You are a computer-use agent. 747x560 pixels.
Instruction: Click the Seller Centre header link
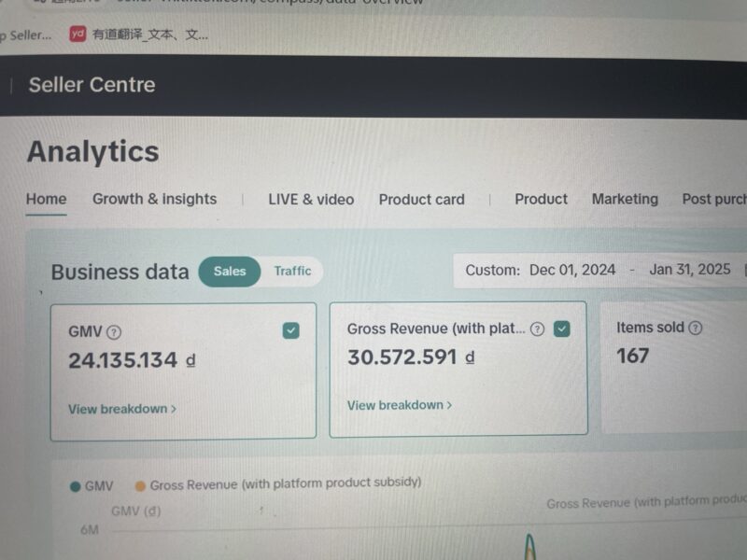92,85
